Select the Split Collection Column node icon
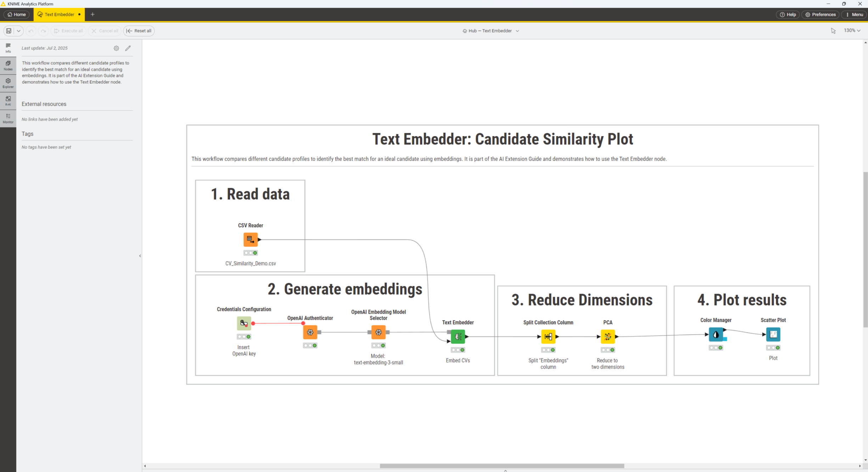 548,336
